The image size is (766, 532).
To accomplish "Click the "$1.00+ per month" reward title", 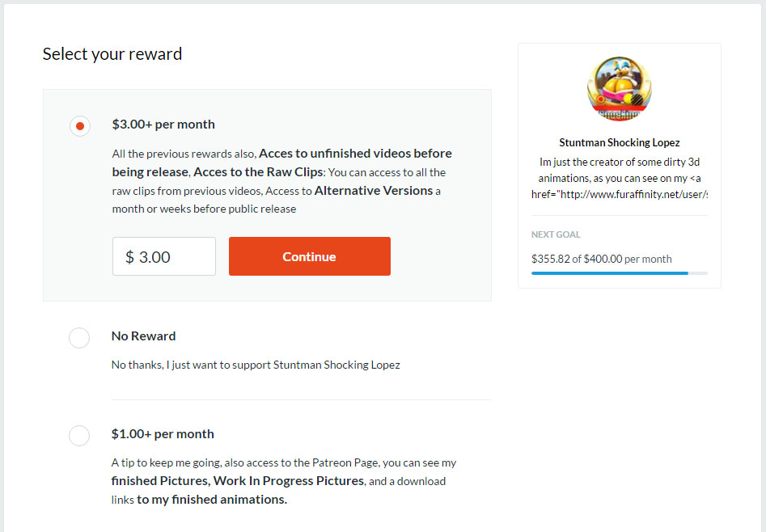I will tap(163, 434).
